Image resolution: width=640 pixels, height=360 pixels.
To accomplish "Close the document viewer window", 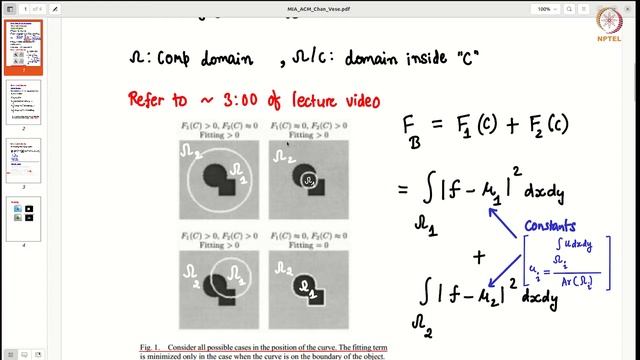I will (x=627, y=9).
